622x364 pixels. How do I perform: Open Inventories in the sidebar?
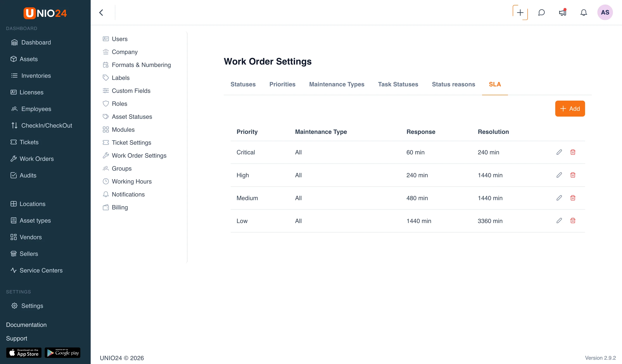[31, 76]
